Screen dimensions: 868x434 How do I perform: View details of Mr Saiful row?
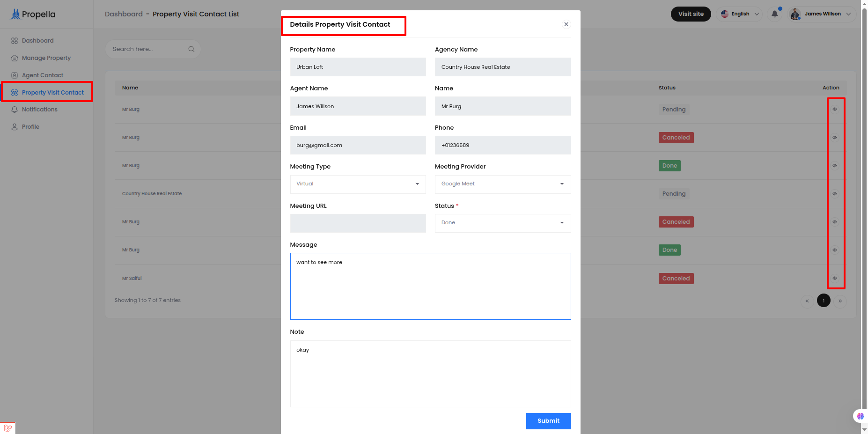point(834,278)
